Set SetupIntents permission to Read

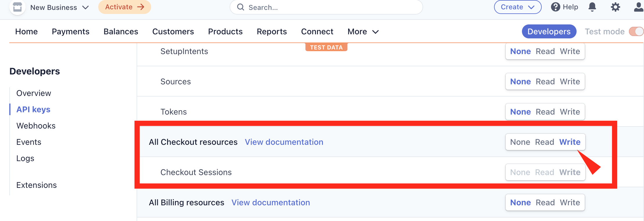545,51
